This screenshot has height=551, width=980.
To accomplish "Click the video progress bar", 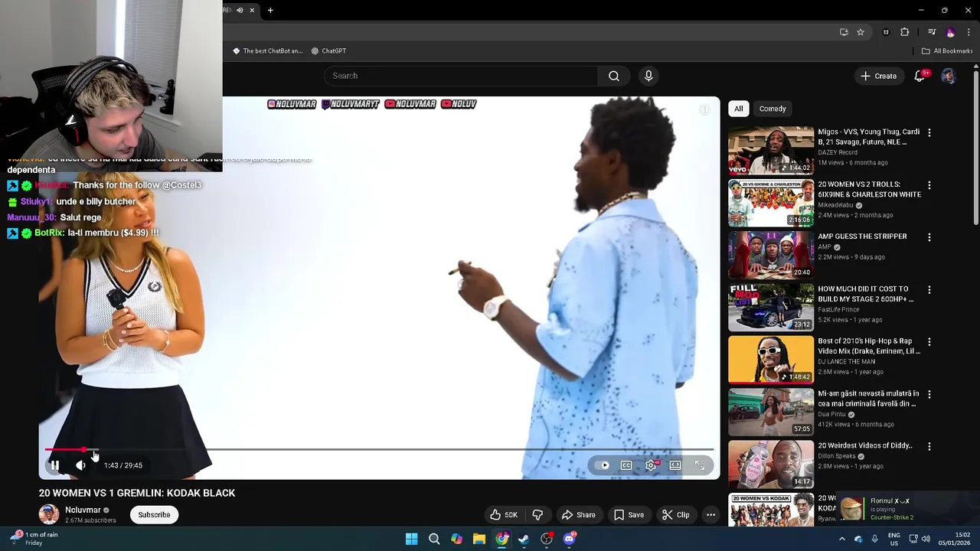I will (379, 450).
